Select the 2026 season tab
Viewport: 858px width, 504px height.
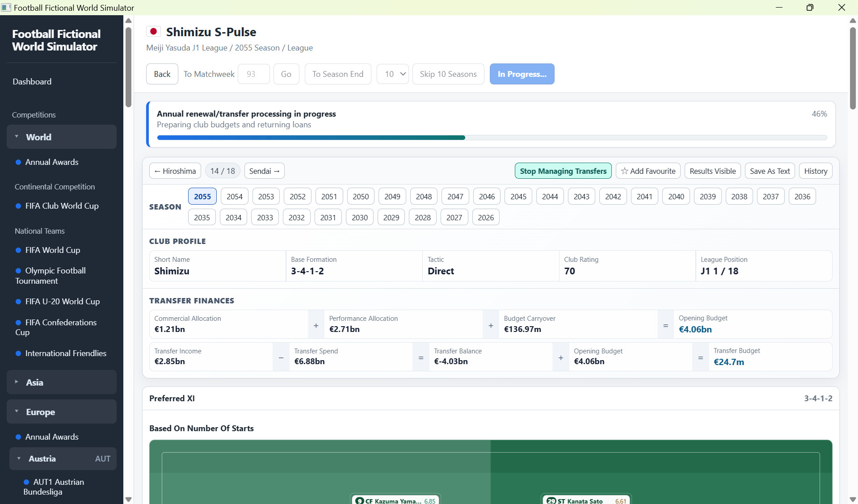tap(486, 218)
